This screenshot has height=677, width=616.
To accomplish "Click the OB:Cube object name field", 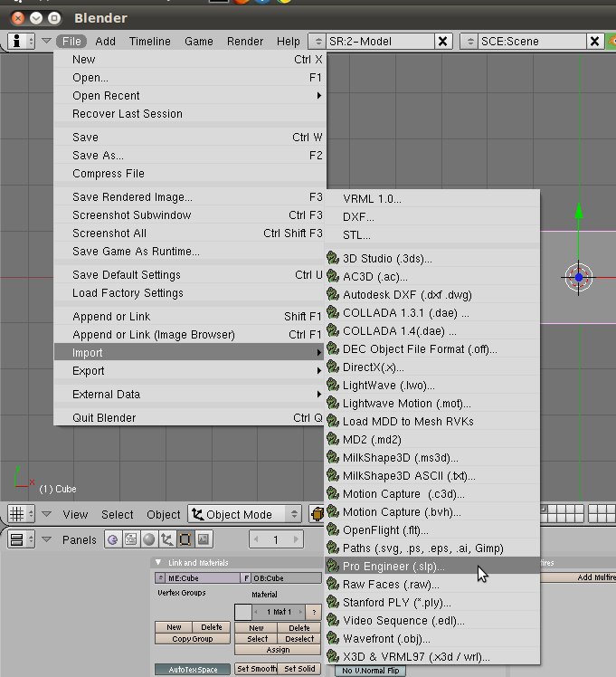I will click(287, 578).
